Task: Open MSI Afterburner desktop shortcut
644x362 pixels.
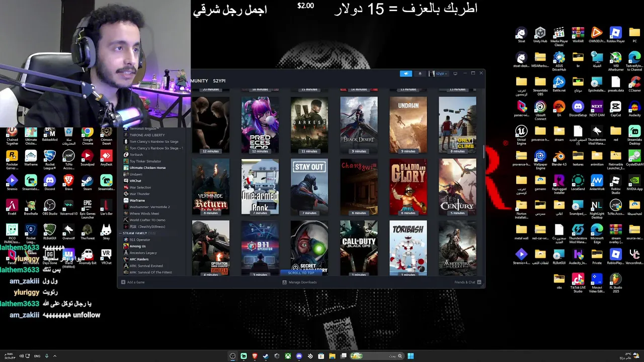Action: coord(616,61)
